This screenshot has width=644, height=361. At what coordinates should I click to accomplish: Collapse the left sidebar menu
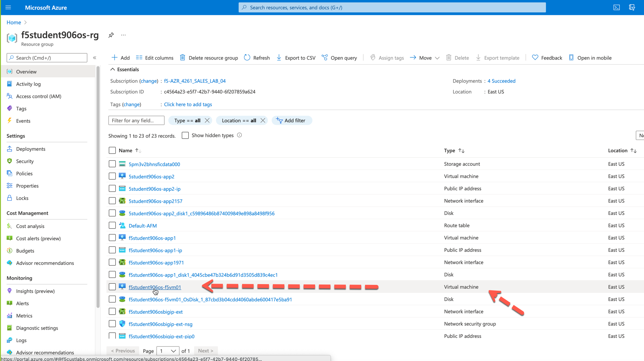(95, 58)
